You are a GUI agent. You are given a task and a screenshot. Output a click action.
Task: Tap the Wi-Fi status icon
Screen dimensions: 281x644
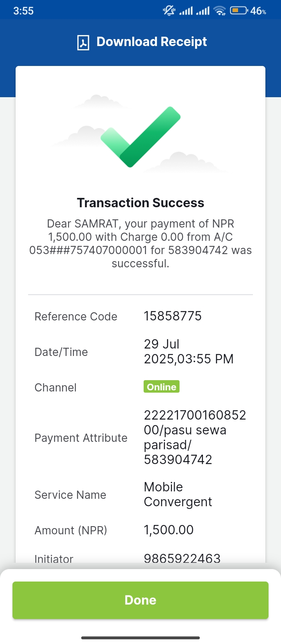tap(220, 11)
